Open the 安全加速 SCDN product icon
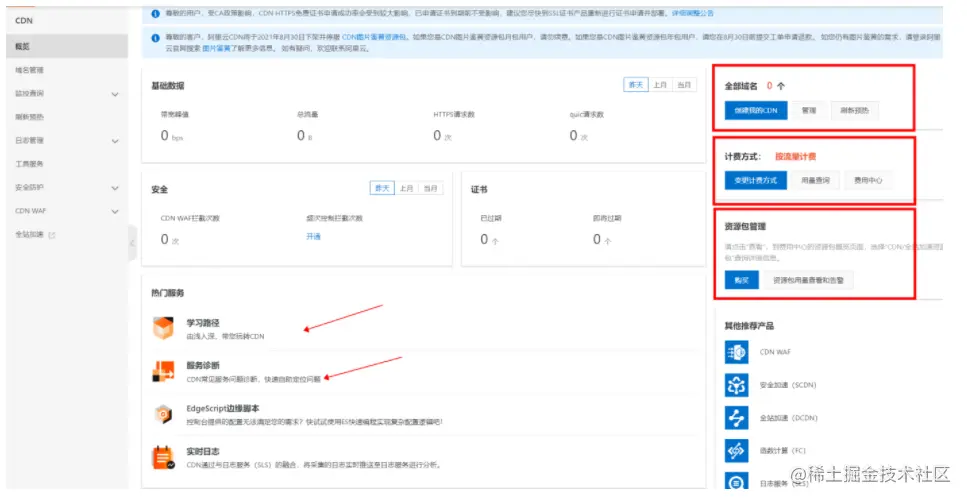This screenshot has width=967, height=501. pos(736,385)
